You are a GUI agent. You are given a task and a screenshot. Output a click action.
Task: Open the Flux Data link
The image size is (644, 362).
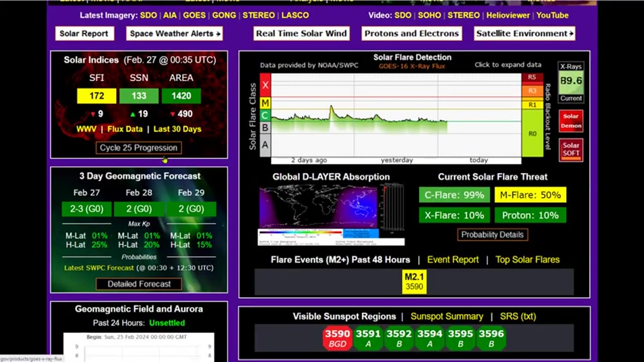pyautogui.click(x=125, y=129)
